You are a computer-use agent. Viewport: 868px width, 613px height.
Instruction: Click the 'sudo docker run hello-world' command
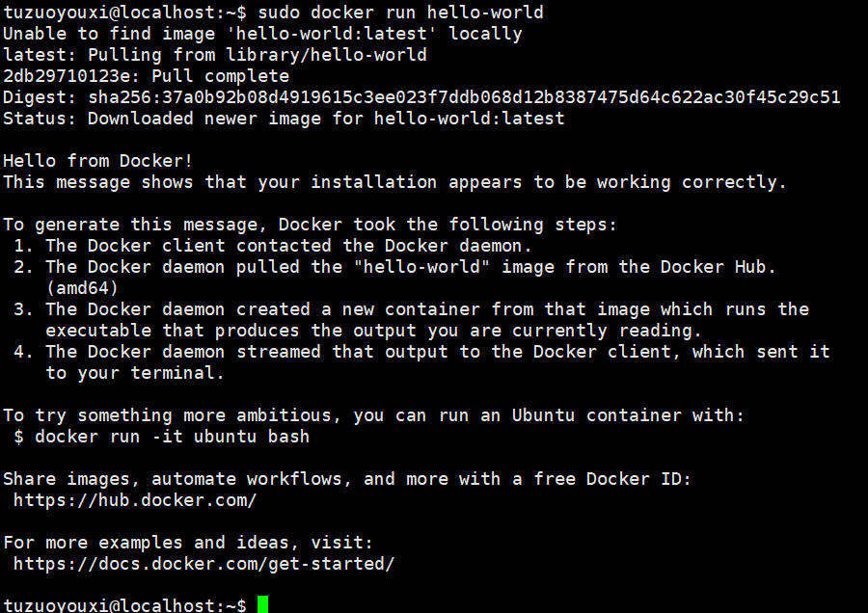(401, 13)
